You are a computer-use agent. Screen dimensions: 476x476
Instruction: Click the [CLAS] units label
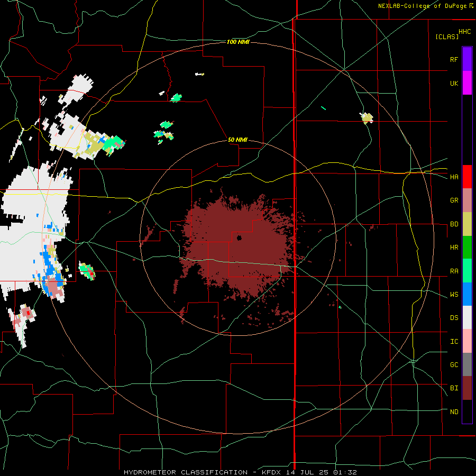[x=447, y=36]
